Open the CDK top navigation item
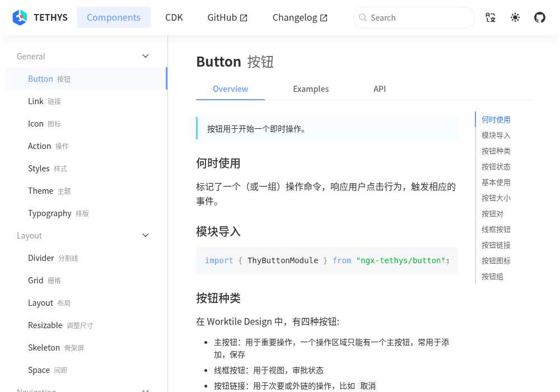560x392 pixels. [174, 17]
